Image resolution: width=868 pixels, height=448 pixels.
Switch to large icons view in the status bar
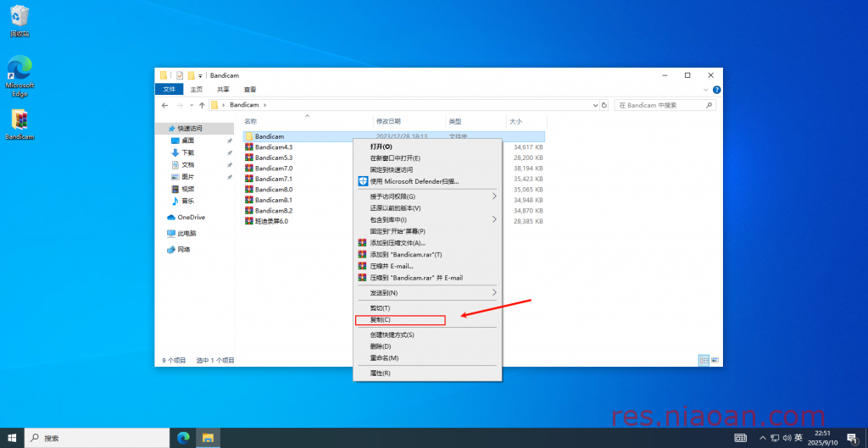pyautogui.click(x=715, y=360)
